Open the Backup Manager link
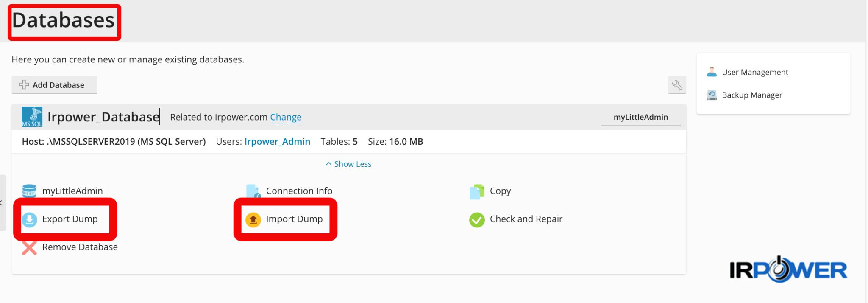The width and height of the screenshot is (868, 303). click(752, 95)
